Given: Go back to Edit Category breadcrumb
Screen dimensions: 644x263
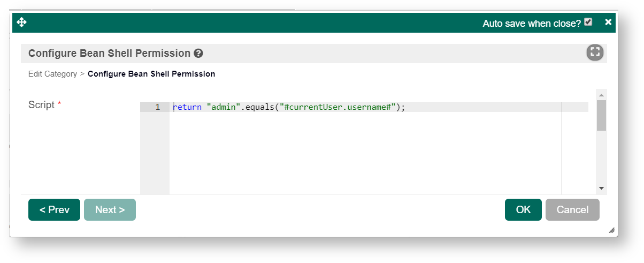Looking at the screenshot, I should [52, 74].
